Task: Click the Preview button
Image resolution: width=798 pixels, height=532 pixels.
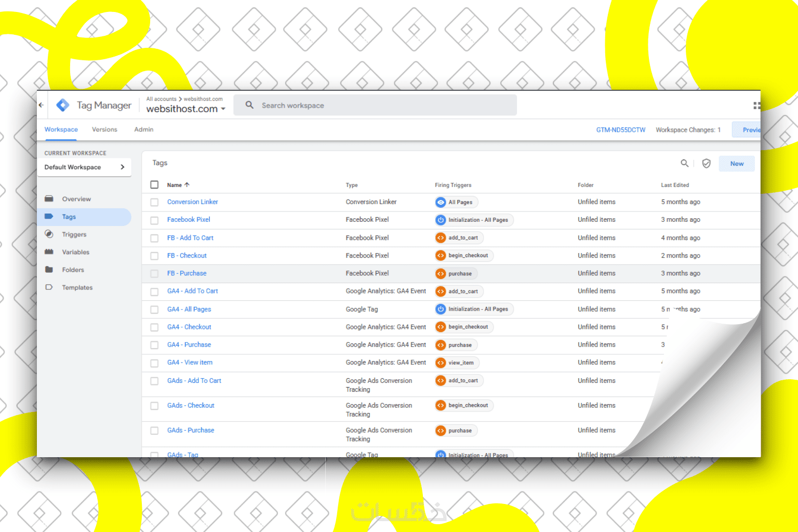Action: click(x=747, y=129)
